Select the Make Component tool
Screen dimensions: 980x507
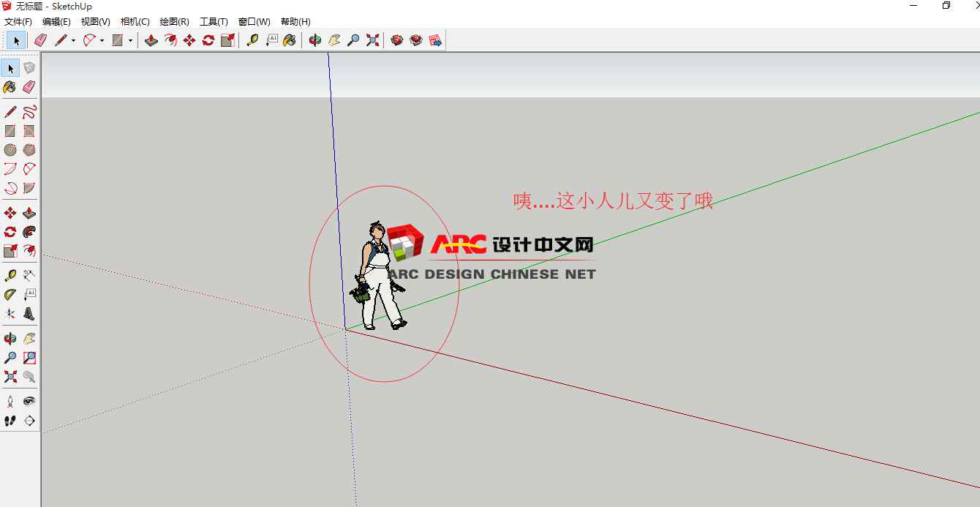pyautogui.click(x=29, y=68)
